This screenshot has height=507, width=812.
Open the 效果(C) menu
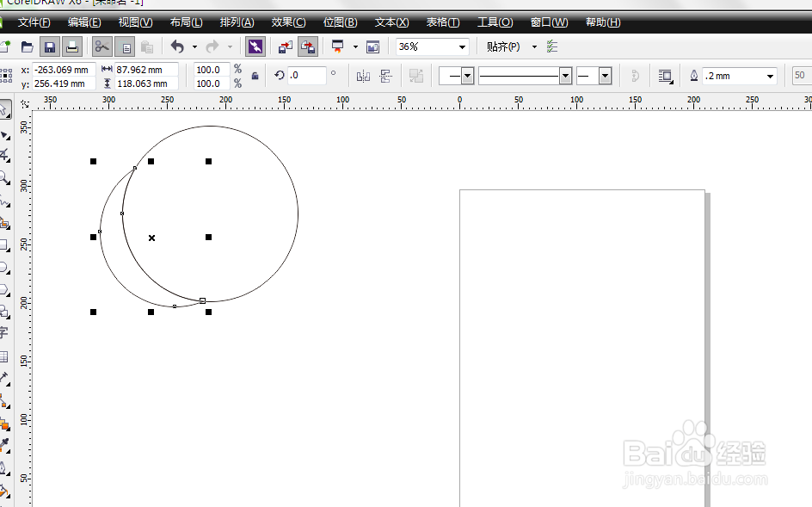point(288,22)
